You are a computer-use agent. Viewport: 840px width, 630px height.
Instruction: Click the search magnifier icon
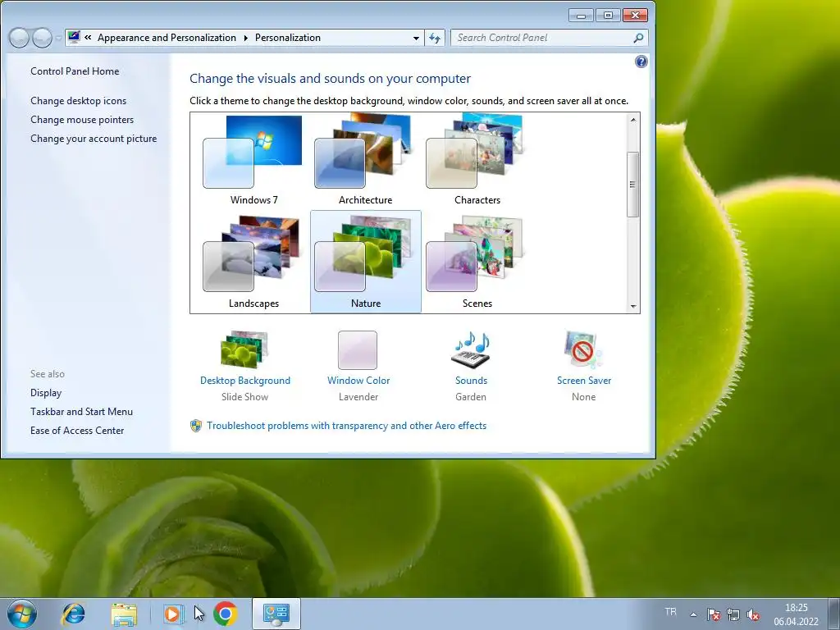(x=638, y=38)
